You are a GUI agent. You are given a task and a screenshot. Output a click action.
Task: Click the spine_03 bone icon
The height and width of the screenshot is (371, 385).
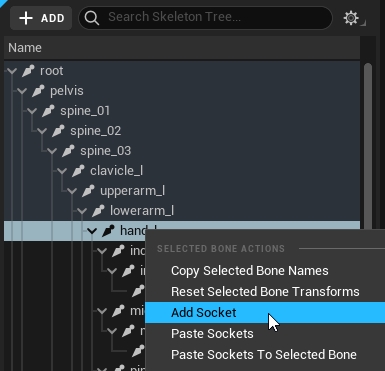68,151
